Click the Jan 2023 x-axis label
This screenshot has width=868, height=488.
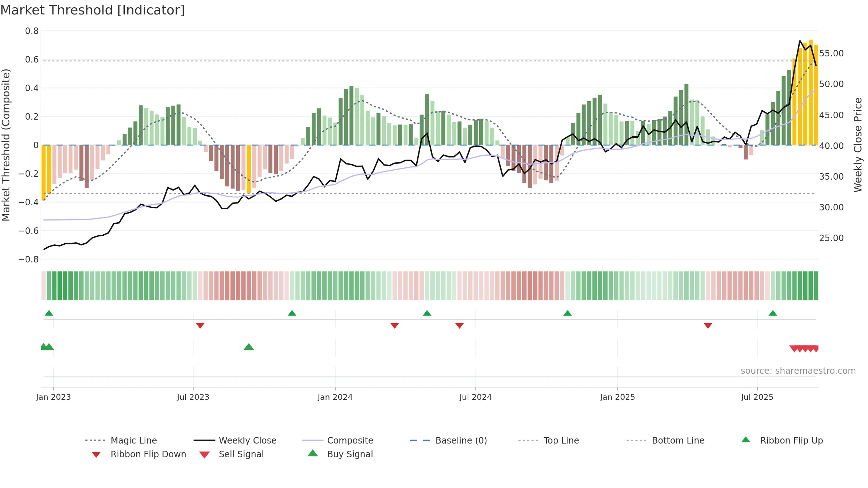pos(54,397)
